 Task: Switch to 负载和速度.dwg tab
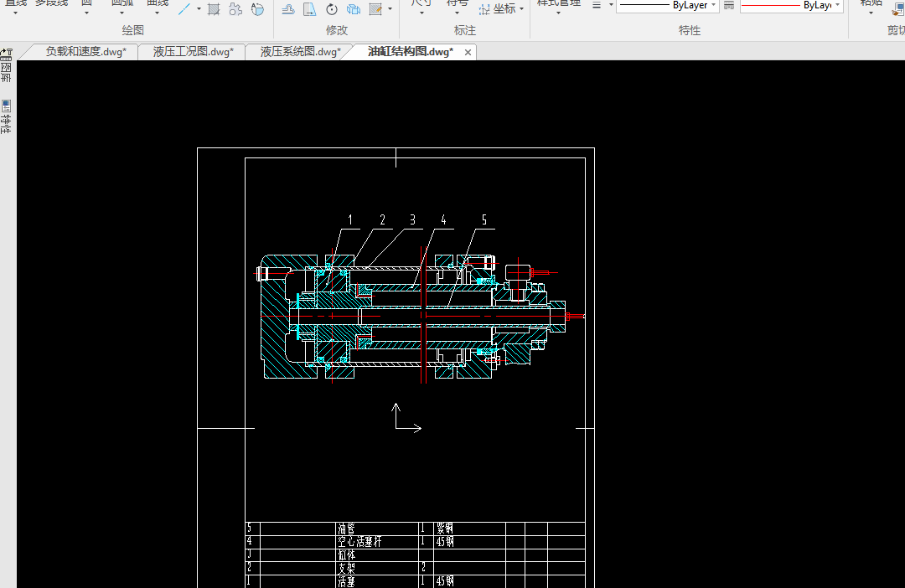(x=85, y=52)
